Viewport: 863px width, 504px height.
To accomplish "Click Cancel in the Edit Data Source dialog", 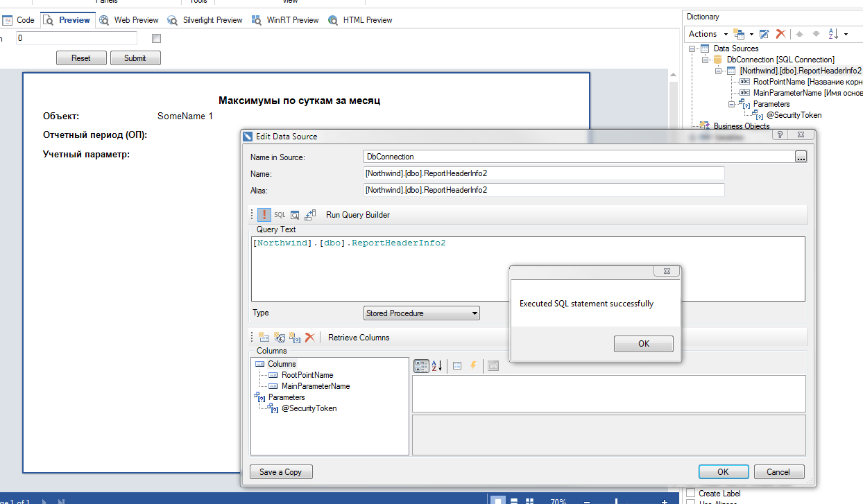I will coord(778,472).
